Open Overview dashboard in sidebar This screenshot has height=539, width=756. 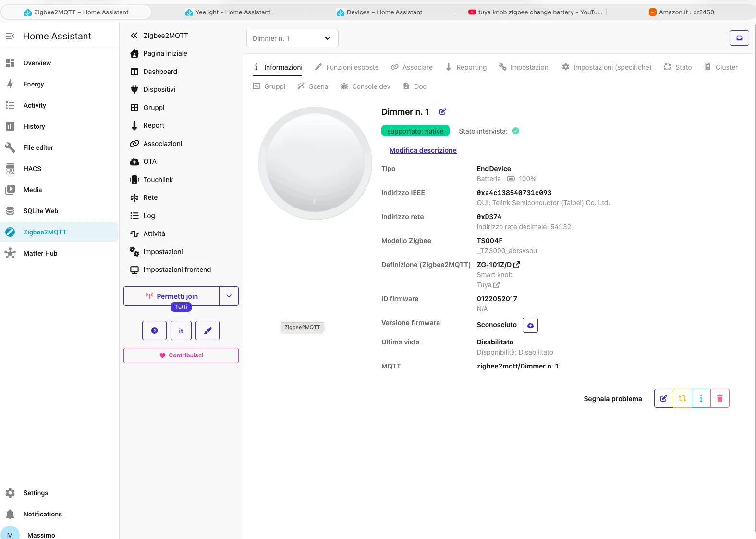(59, 63)
